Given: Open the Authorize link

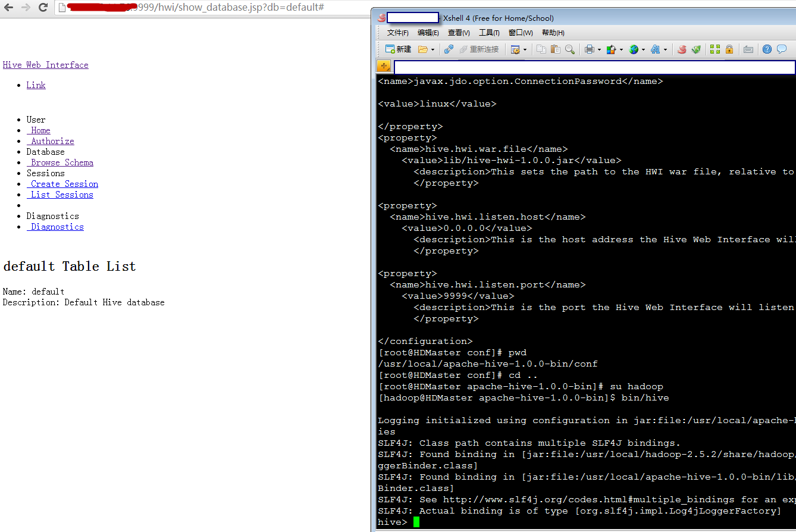Looking at the screenshot, I should (51, 141).
